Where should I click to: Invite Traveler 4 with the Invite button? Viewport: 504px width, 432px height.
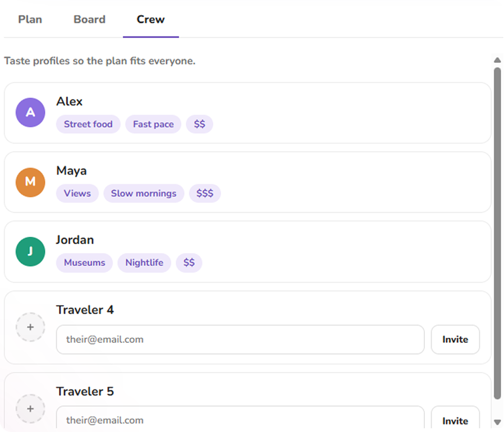tap(455, 339)
